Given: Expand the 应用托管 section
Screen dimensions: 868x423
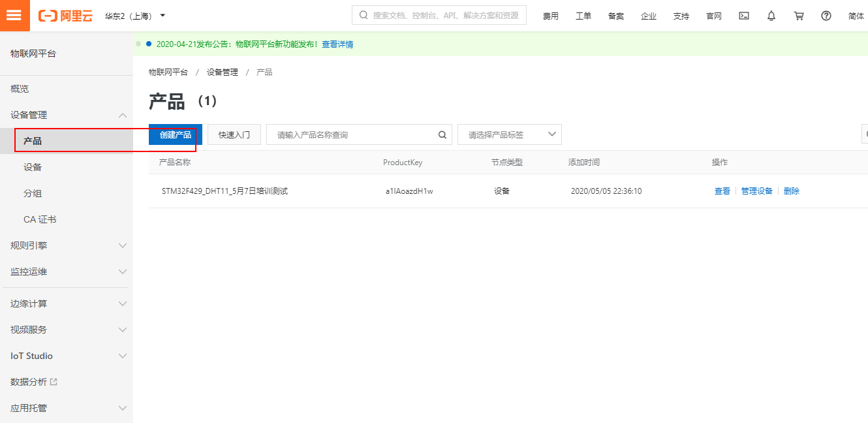Looking at the screenshot, I should (x=123, y=408).
